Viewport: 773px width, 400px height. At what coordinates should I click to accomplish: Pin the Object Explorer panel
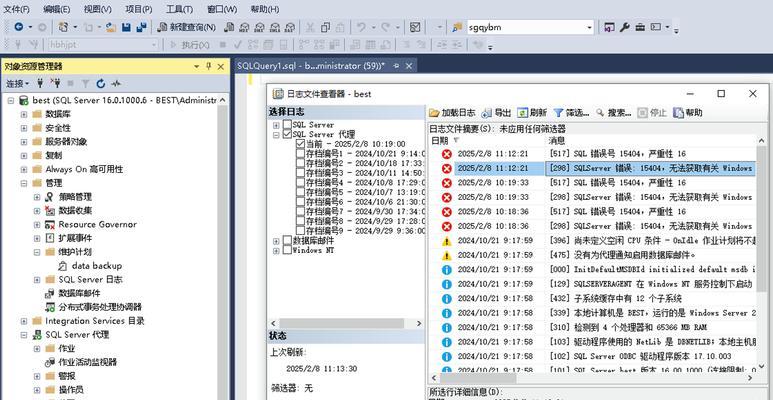209,67
